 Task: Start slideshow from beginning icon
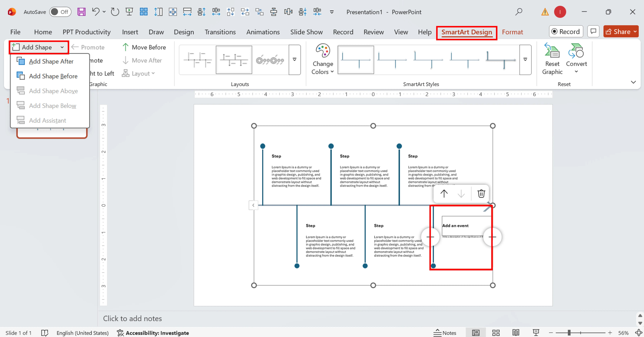click(x=129, y=12)
